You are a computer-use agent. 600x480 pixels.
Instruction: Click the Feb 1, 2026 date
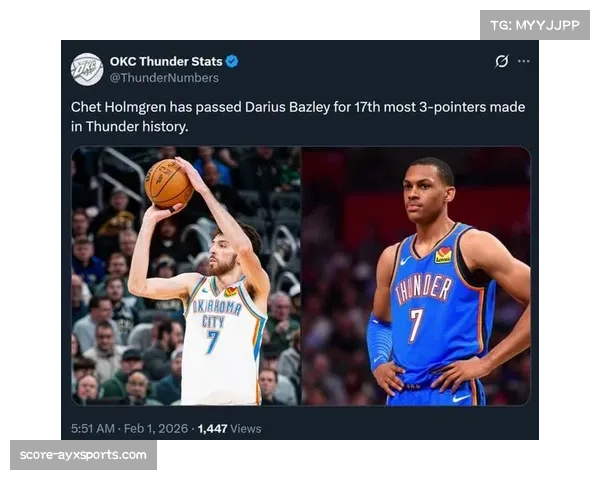[156, 428]
